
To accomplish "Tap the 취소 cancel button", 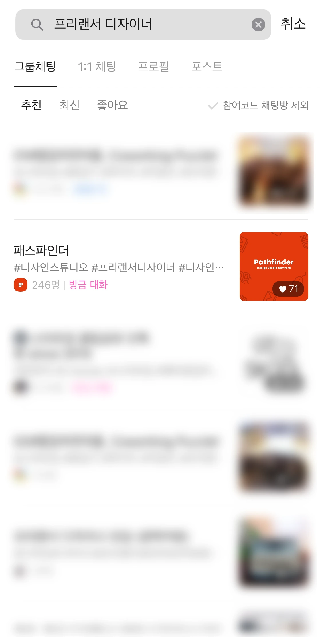I will click(x=293, y=24).
